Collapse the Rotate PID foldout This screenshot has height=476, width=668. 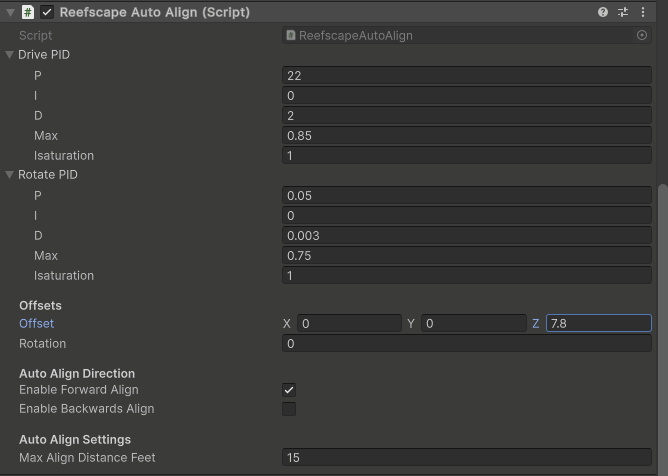pyautogui.click(x=9, y=174)
